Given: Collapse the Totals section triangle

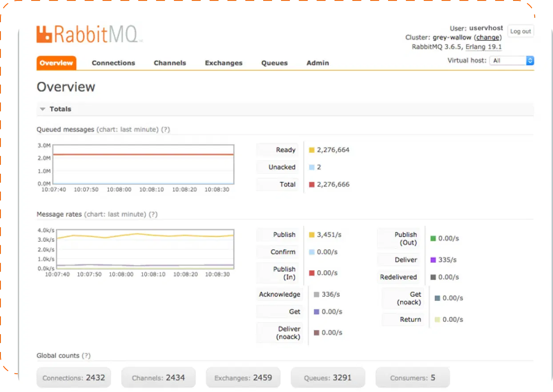Looking at the screenshot, I should 43,109.
